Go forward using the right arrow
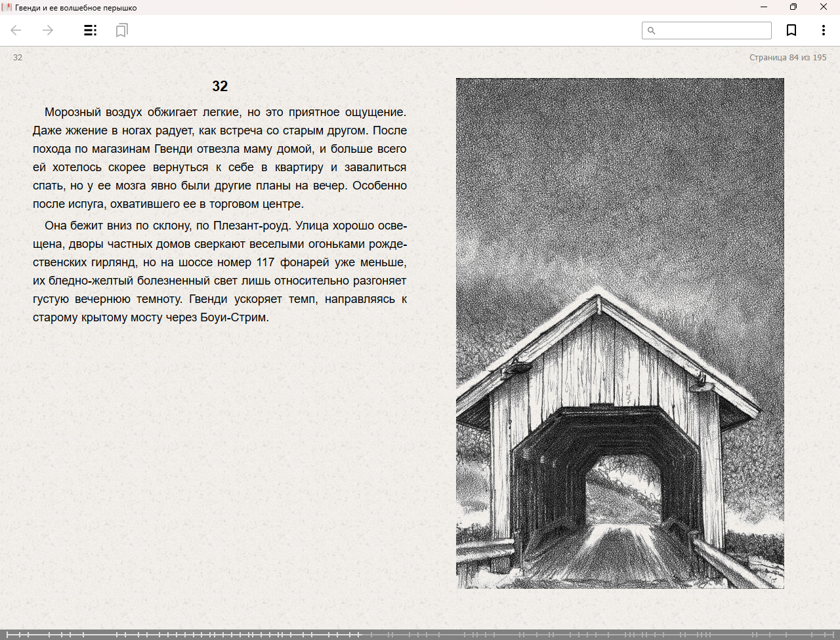The height and width of the screenshot is (640, 840). tap(48, 30)
